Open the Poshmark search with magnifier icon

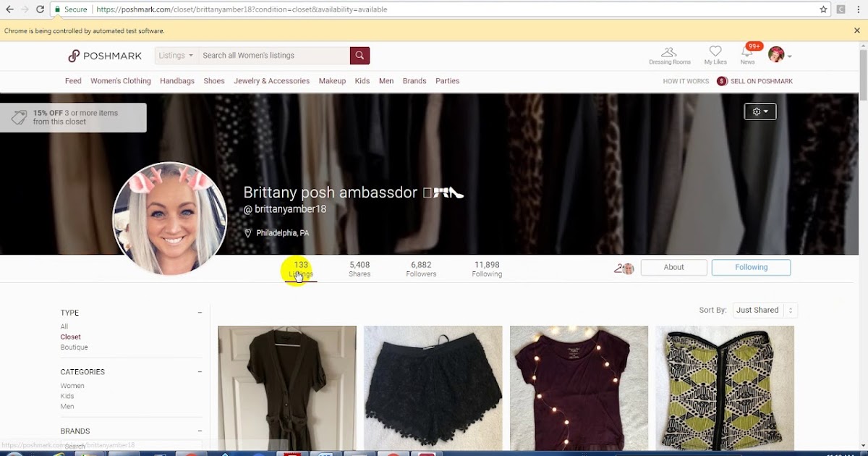(x=359, y=55)
